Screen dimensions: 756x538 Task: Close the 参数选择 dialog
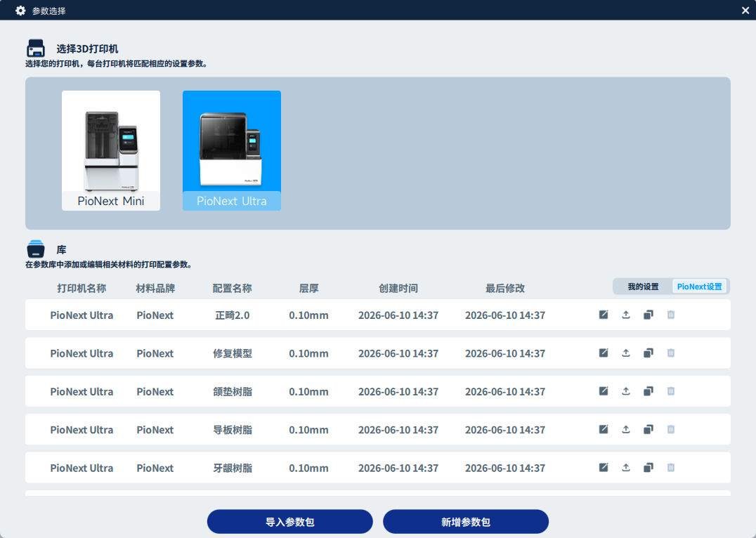[x=745, y=10]
